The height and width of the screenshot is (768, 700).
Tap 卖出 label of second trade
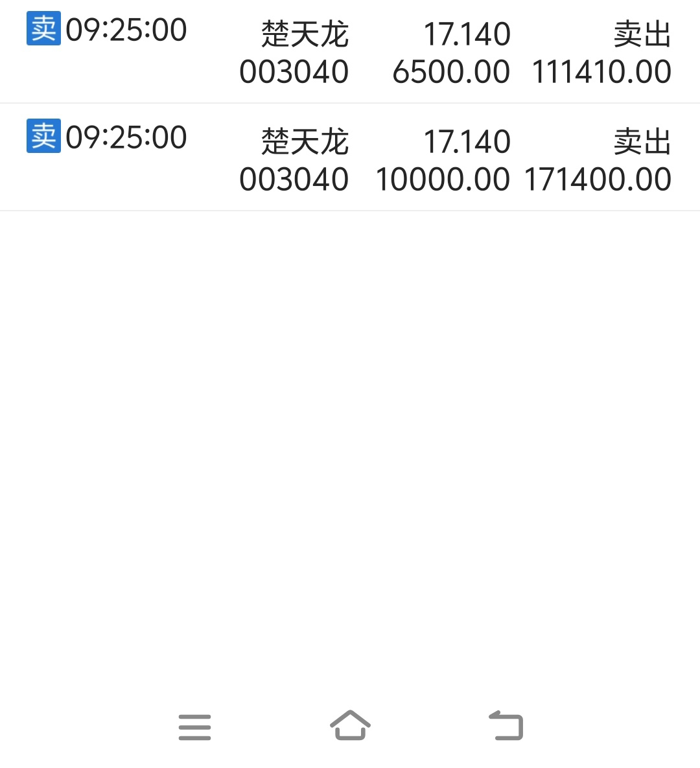pos(642,141)
